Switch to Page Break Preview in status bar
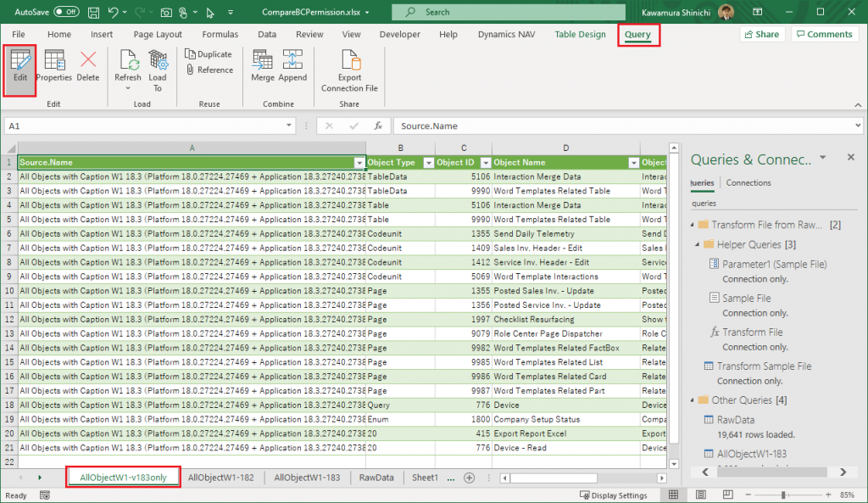This screenshot has width=868, height=503. [x=727, y=495]
